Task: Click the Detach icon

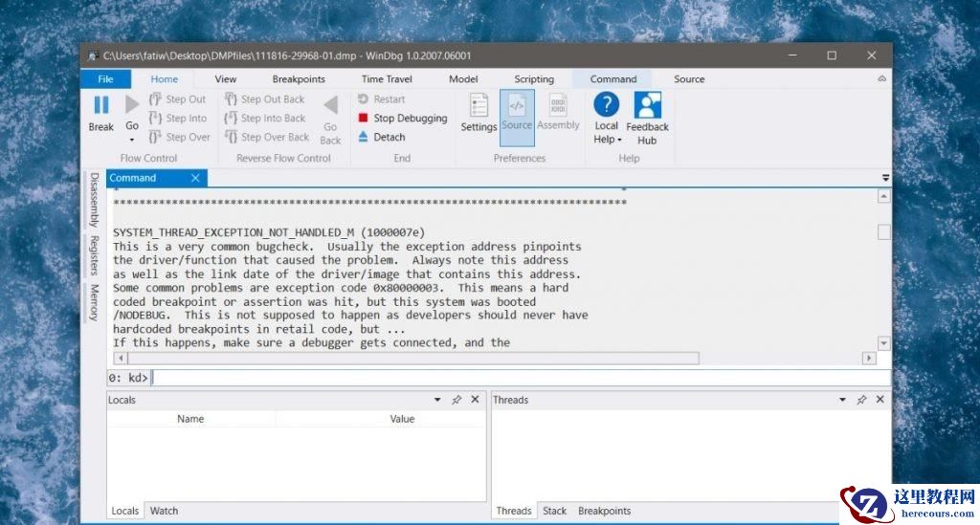Action: (363, 137)
